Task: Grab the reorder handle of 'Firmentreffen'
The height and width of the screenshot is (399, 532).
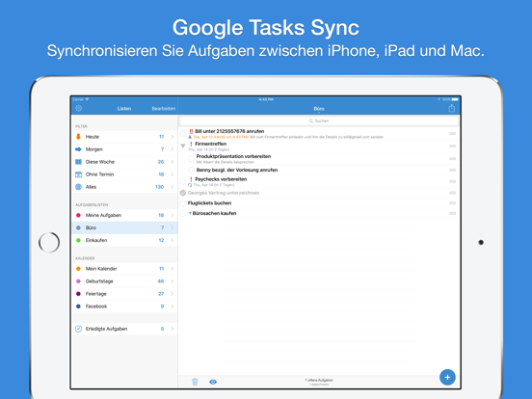Action: coord(452,146)
